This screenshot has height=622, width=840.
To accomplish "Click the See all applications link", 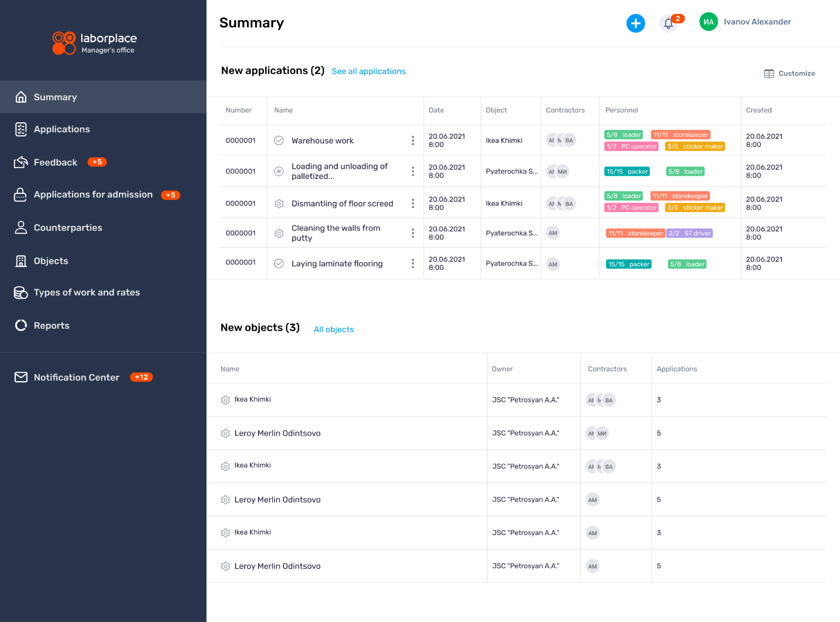I will [x=368, y=72].
